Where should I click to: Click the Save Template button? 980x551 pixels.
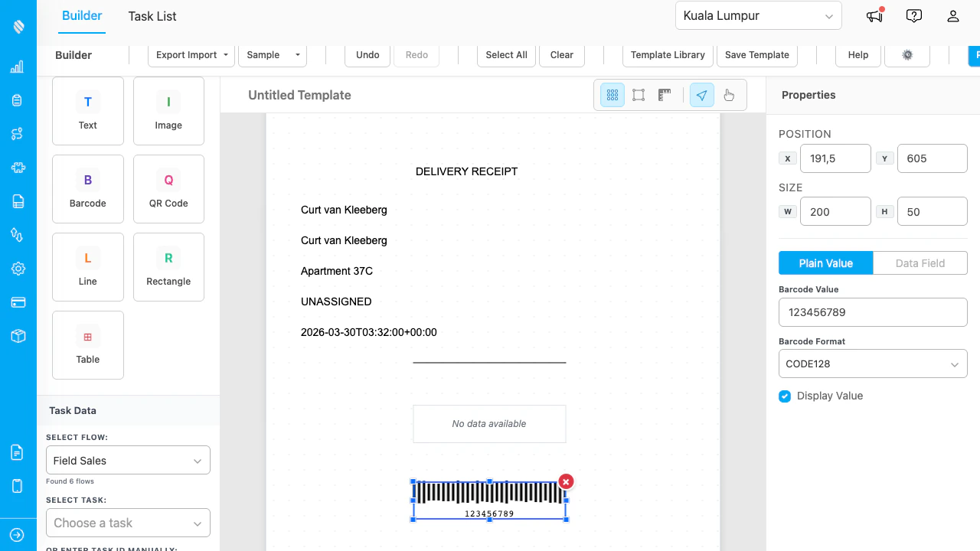click(x=756, y=55)
